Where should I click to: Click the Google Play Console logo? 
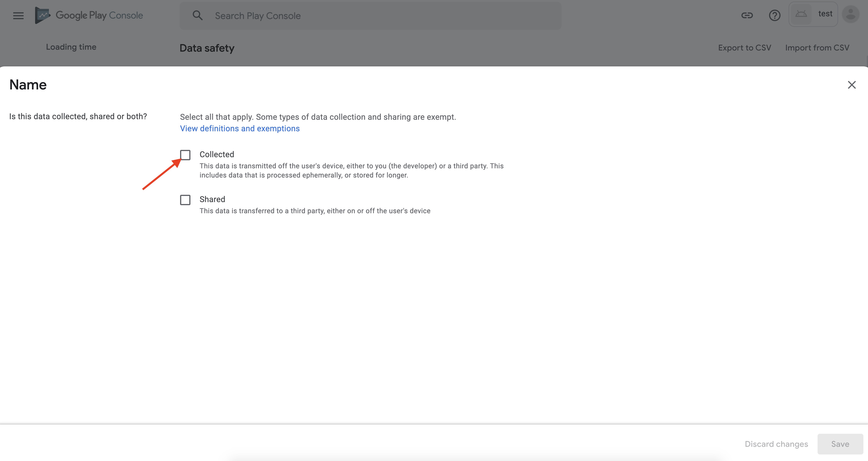(x=89, y=15)
